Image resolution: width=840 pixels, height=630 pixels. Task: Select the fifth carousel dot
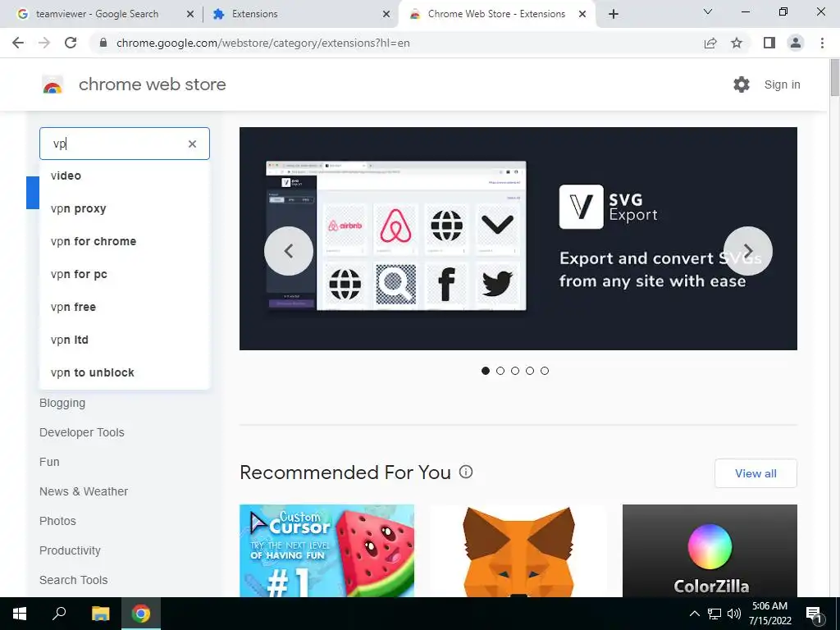click(545, 371)
